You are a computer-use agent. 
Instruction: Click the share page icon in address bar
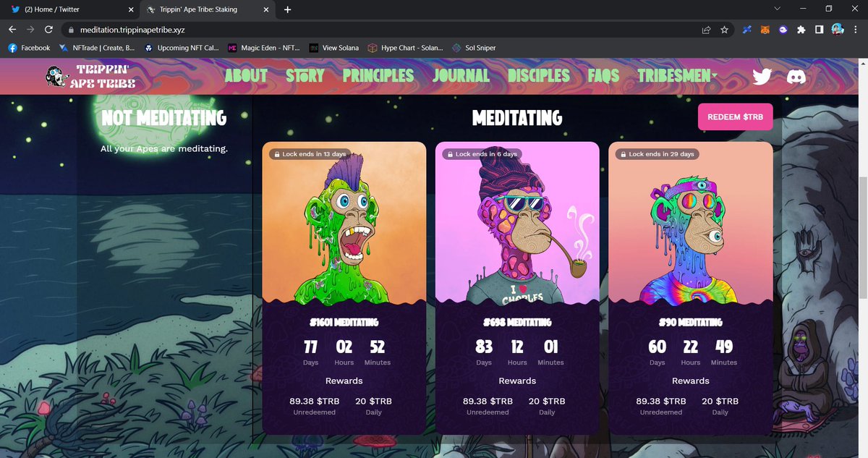tap(705, 30)
